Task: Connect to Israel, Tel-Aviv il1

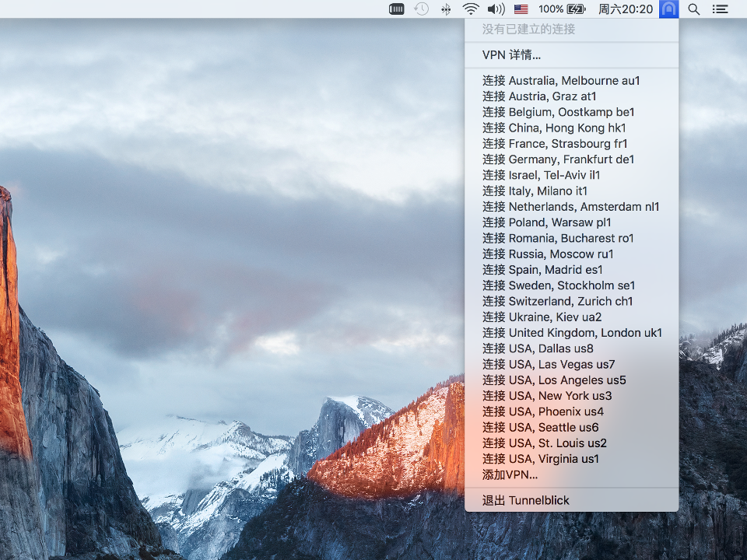Action: (x=572, y=175)
